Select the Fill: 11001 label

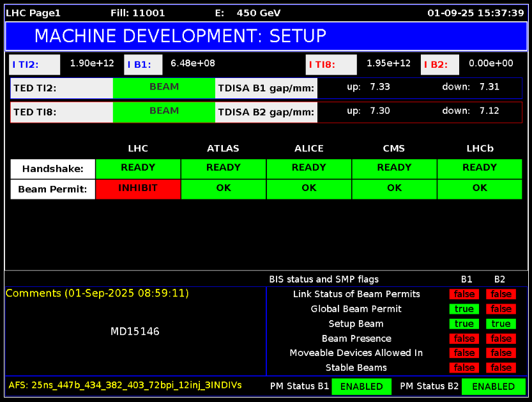(x=137, y=13)
